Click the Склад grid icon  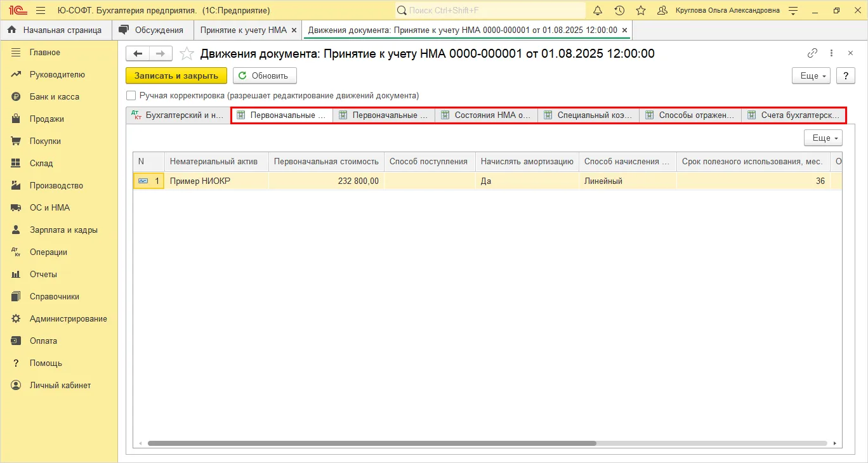point(16,163)
